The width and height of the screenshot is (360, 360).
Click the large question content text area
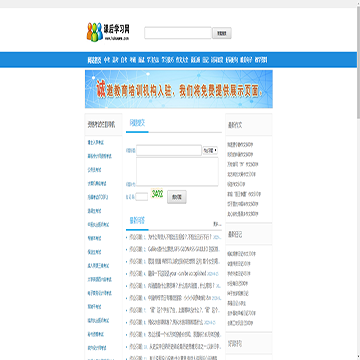(x=177, y=171)
